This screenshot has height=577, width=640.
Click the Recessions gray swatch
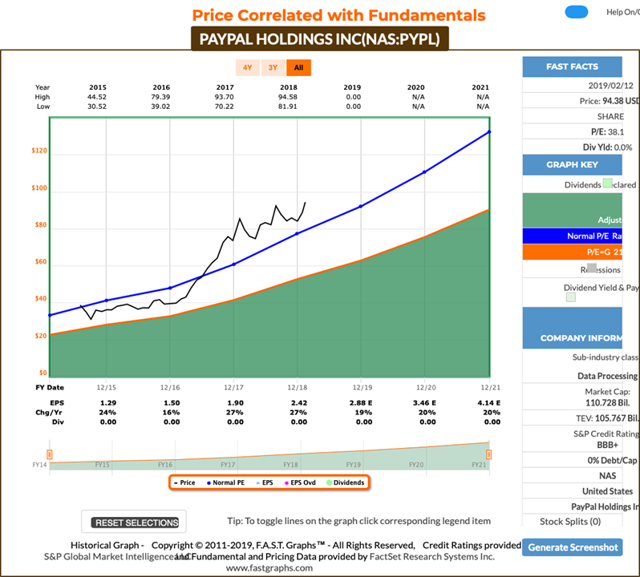coord(591,268)
